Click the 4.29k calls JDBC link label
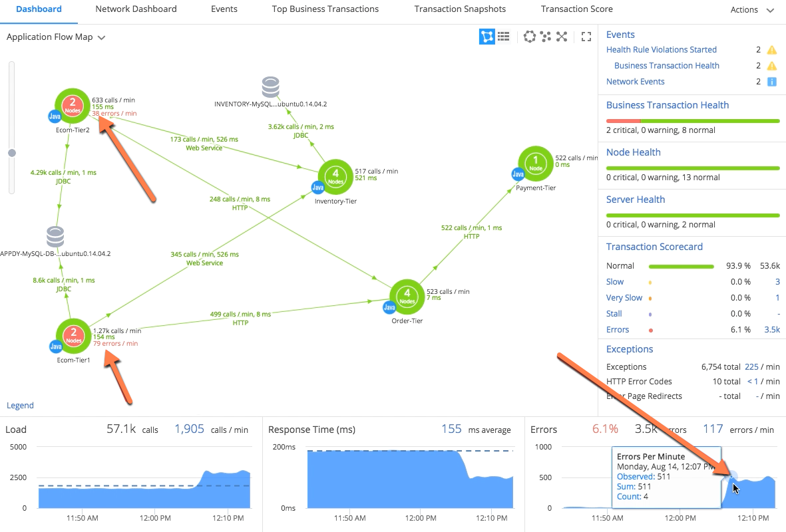Image resolution: width=786 pixels, height=532 pixels. coord(63,176)
